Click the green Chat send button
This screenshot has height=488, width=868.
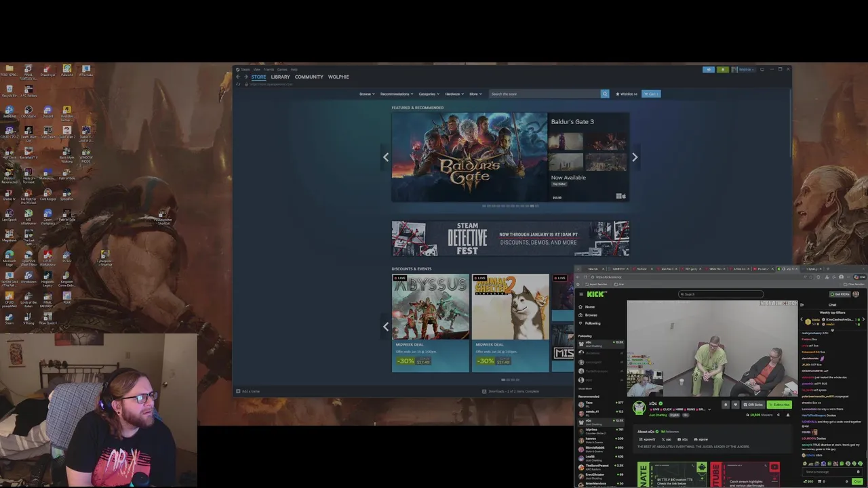click(857, 481)
